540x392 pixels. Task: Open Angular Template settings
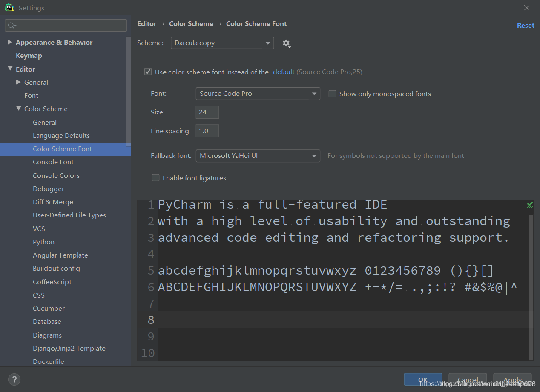coord(60,255)
